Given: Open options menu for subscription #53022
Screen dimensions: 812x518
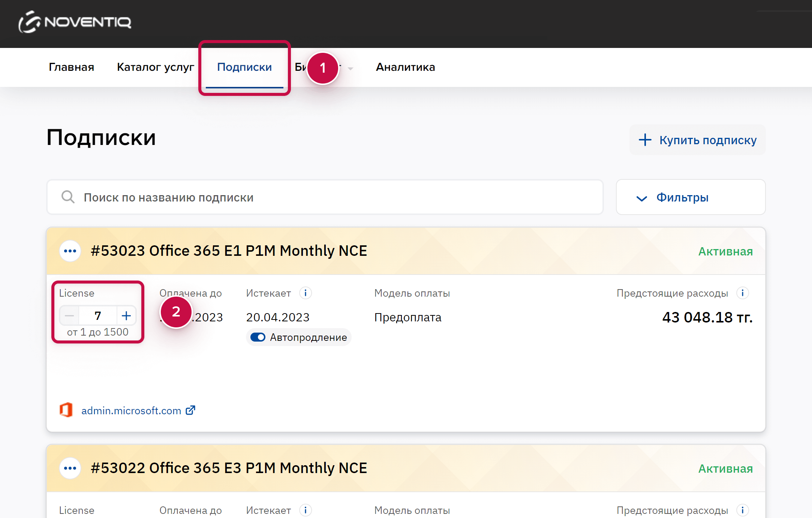Looking at the screenshot, I should 70,468.
